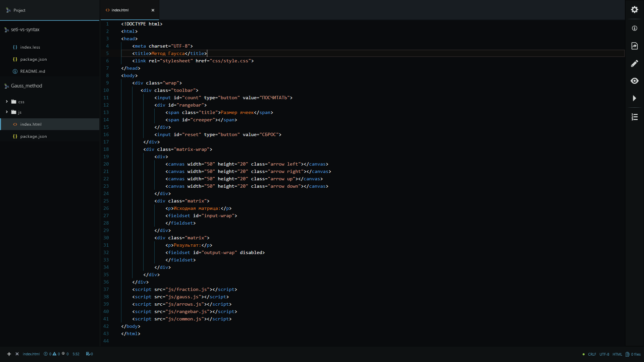Open README.md in the tree
Screen dimensions: 644x362
pos(32,71)
